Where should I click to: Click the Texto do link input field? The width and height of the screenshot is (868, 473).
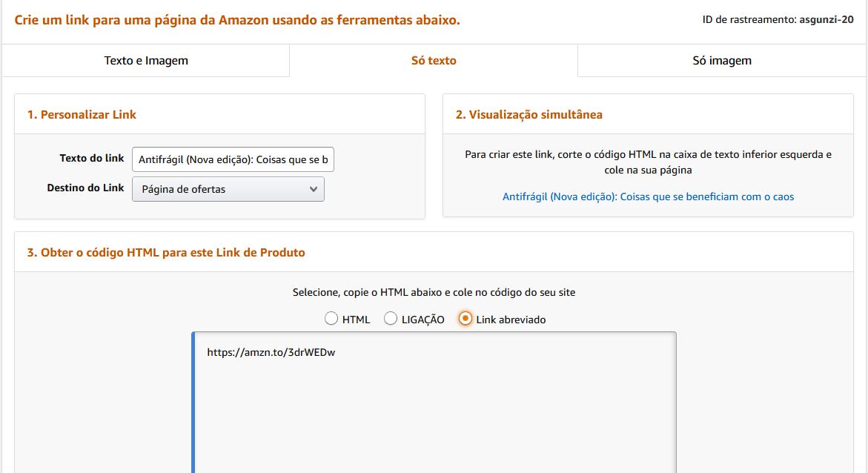click(233, 159)
